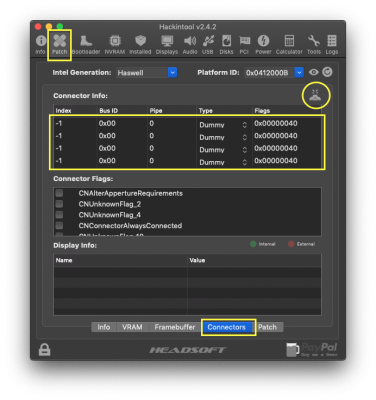376x400 pixels.
Task: Open the Tools section
Action: tap(314, 44)
